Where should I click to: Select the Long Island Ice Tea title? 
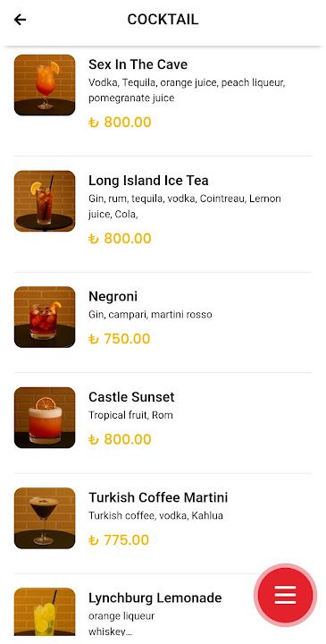[x=148, y=181]
